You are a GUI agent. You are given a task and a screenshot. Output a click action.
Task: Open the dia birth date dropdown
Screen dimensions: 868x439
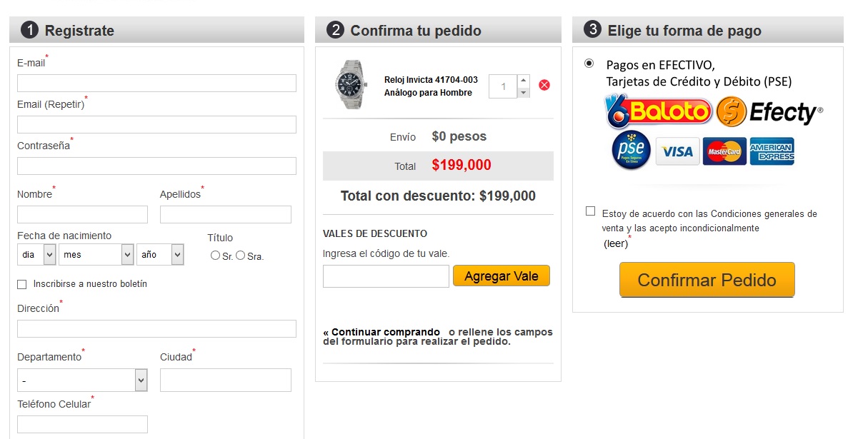36,255
